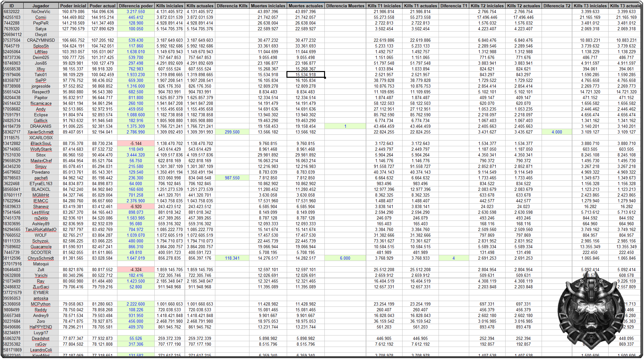Click the 'Muertes iniciales' header cell
The width and height of the screenshot is (644, 360).
pos(268,6)
